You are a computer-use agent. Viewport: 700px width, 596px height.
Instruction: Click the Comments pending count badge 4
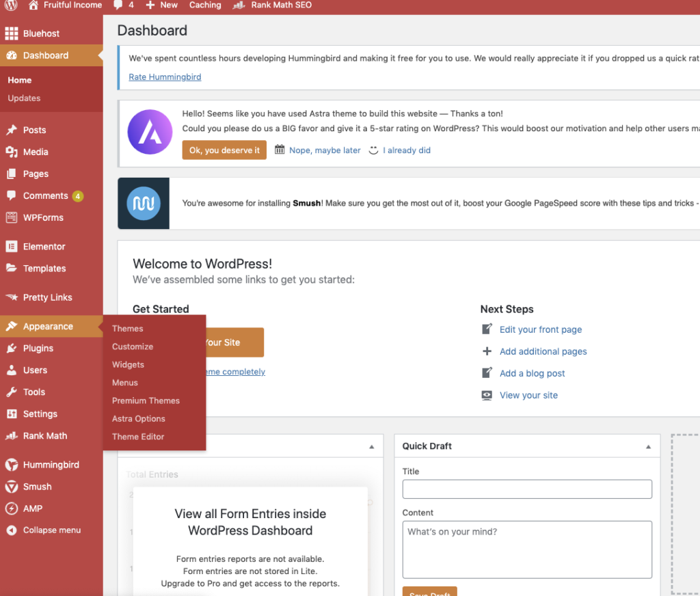pos(78,196)
